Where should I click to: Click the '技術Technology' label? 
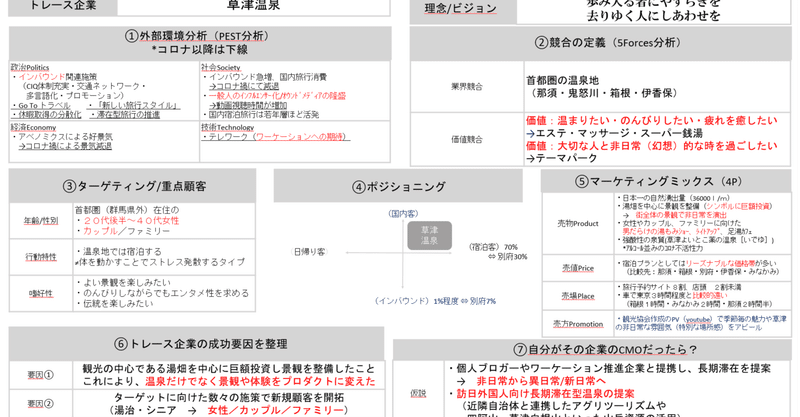click(x=227, y=128)
